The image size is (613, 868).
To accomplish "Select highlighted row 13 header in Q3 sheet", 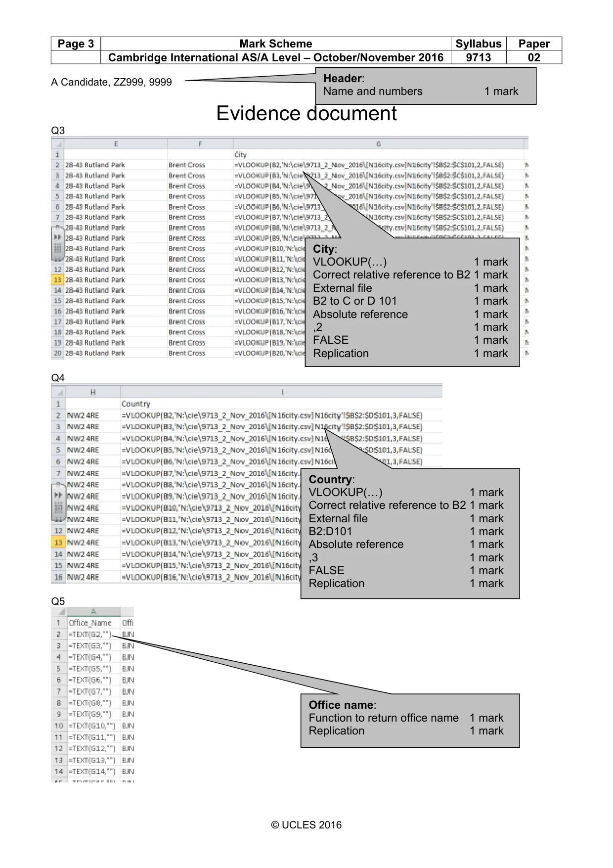I will (58, 280).
